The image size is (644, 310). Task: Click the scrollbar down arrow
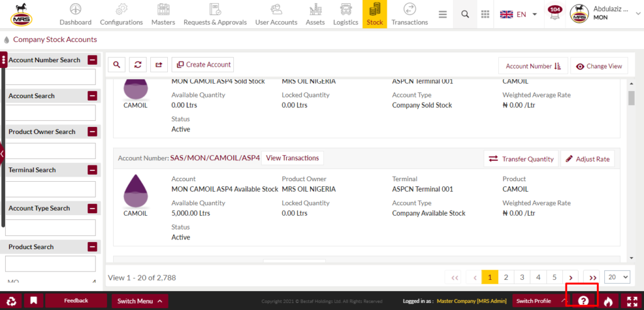(x=631, y=258)
